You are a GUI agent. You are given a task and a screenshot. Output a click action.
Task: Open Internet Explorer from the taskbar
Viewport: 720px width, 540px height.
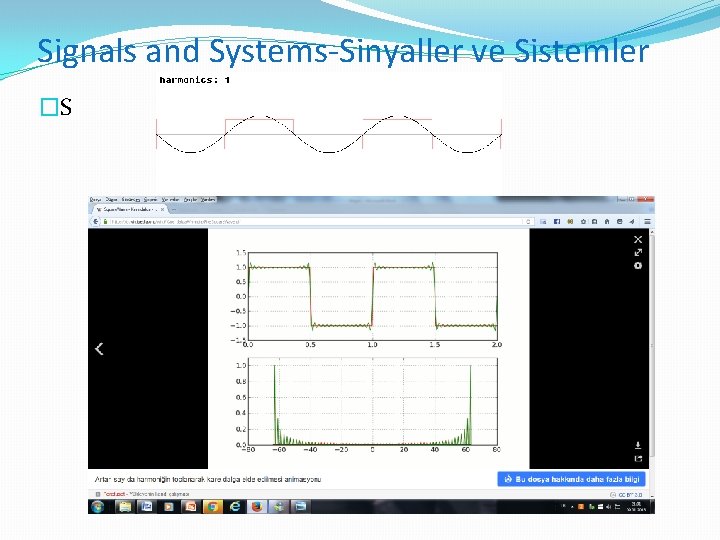pos(235,506)
